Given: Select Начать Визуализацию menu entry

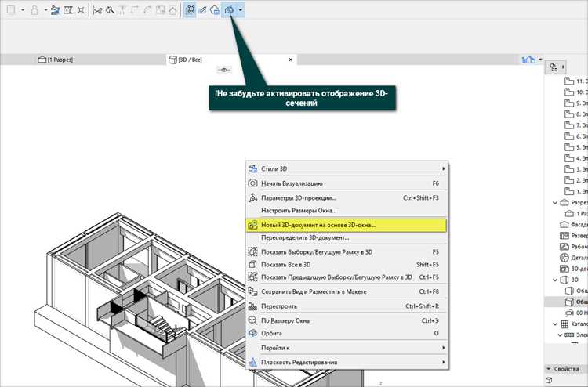Looking at the screenshot, I should click(x=347, y=183).
